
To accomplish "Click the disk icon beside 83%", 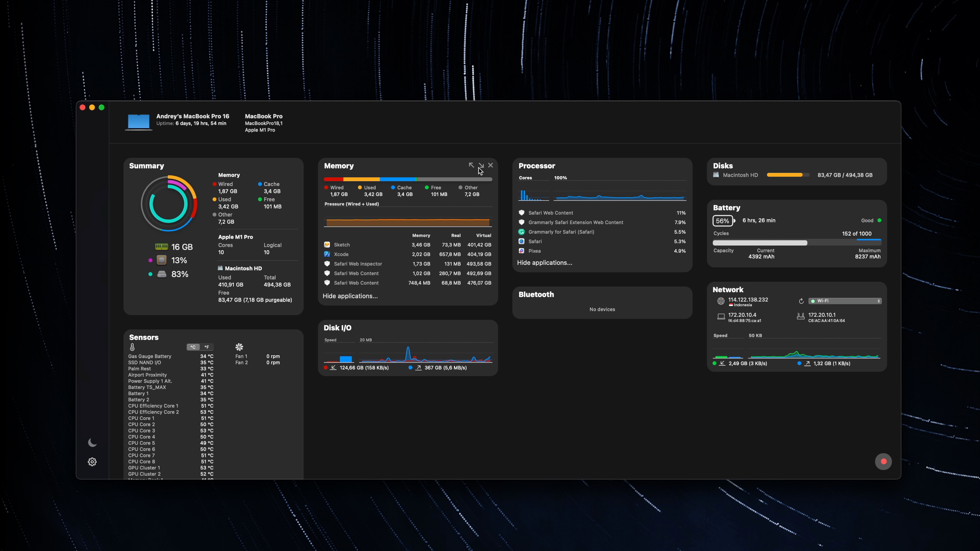I will 162,274.
